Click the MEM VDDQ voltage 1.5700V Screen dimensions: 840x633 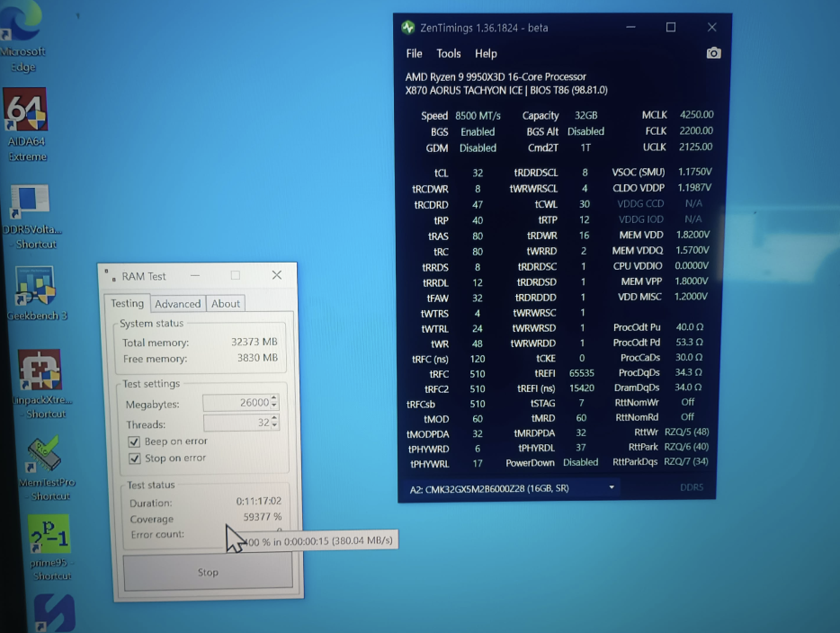click(693, 250)
